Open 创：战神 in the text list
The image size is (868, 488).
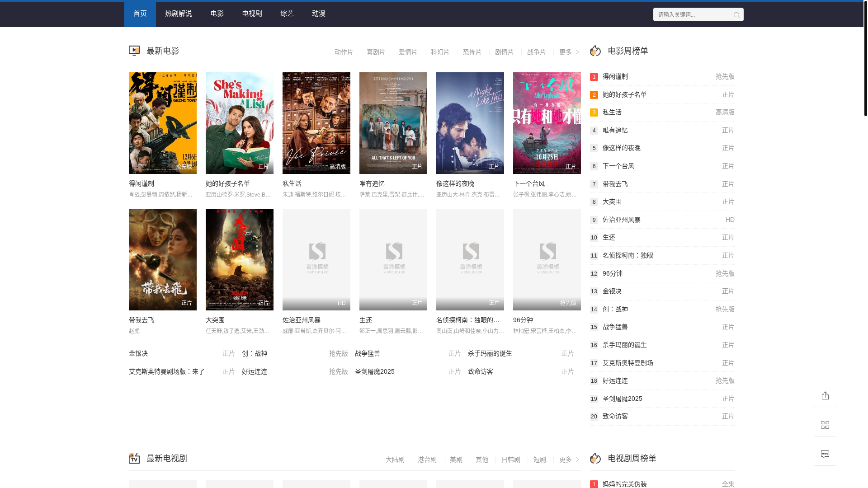pyautogui.click(x=255, y=353)
